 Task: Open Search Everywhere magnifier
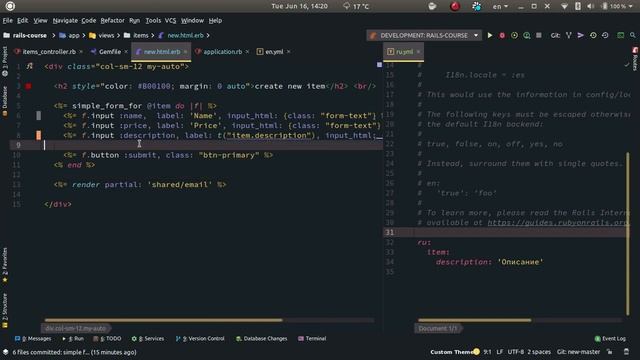tap(633, 36)
